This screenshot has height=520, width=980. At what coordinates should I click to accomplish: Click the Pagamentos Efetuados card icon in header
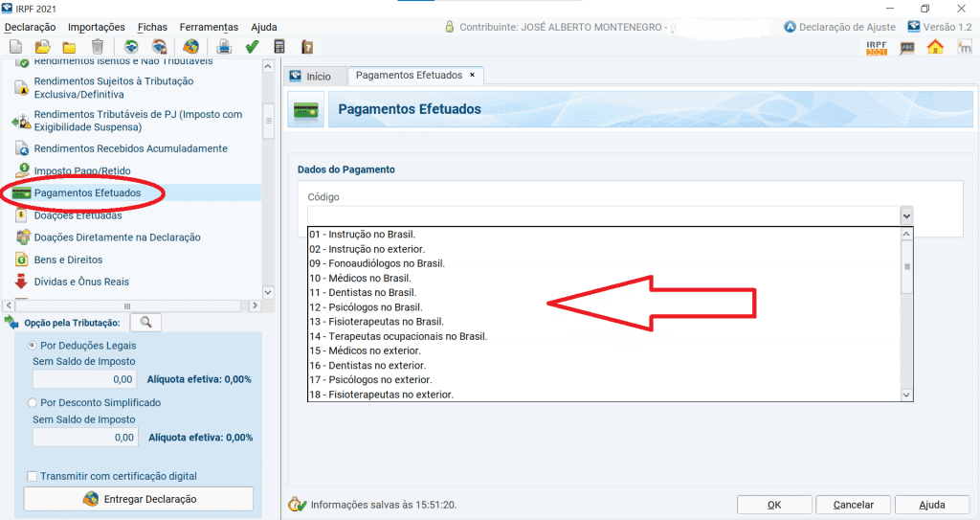tap(306, 110)
